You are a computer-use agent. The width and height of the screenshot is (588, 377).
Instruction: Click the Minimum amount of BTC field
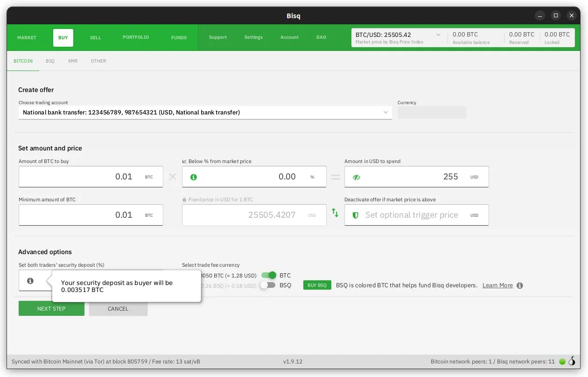coord(91,215)
